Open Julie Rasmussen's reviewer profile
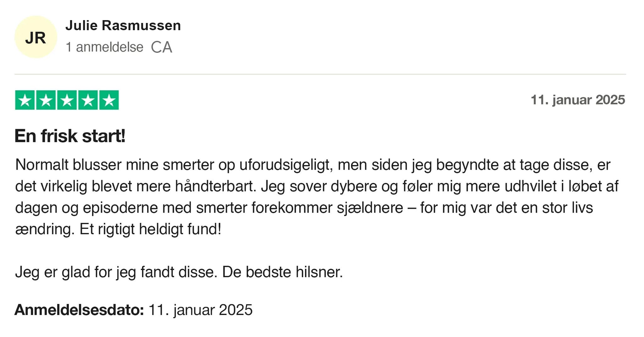This screenshot has width=644, height=337. click(123, 25)
